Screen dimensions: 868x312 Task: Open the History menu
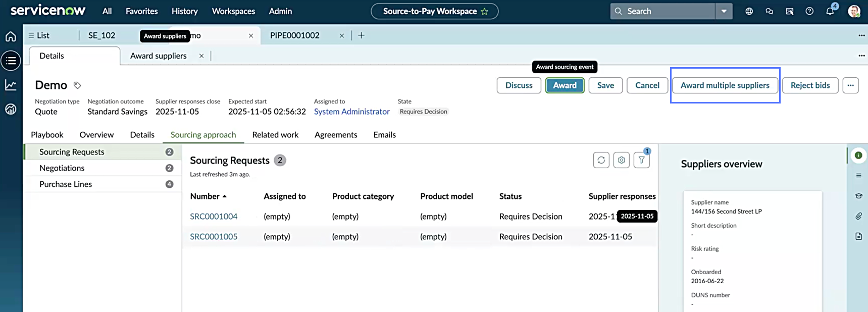pyautogui.click(x=184, y=11)
